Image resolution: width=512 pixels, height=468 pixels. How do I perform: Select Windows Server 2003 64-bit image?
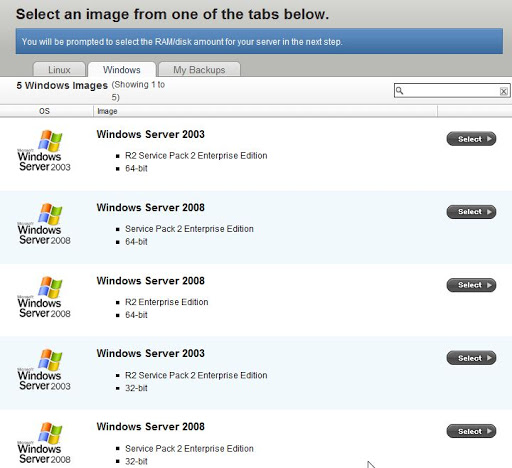[x=471, y=139]
